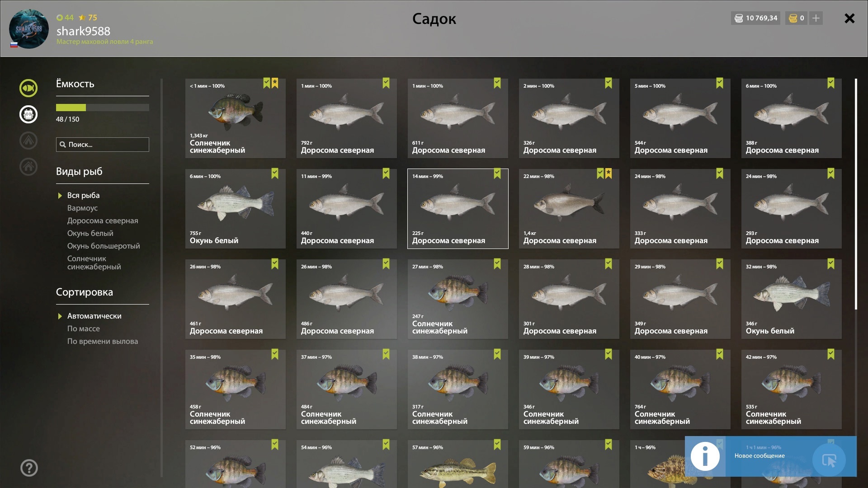This screenshot has height=488, width=868.
Task: Sort fish По массе
Action: pyautogui.click(x=84, y=329)
